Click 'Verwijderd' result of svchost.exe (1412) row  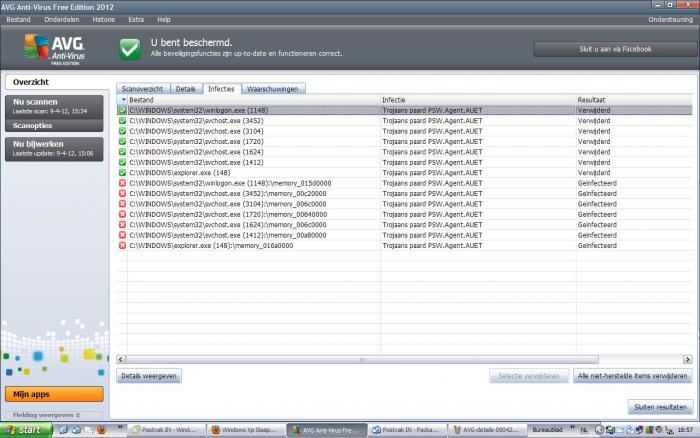click(594, 162)
